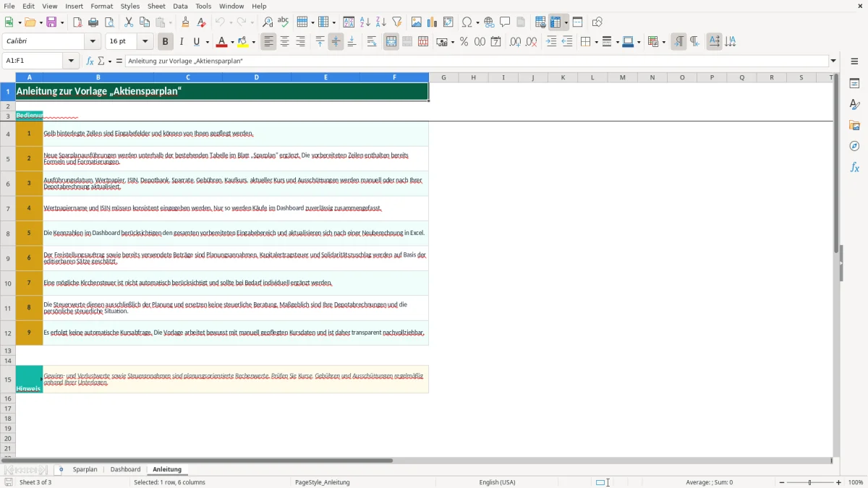
Task: Expand the Name Box dropdown
Action: [72, 61]
